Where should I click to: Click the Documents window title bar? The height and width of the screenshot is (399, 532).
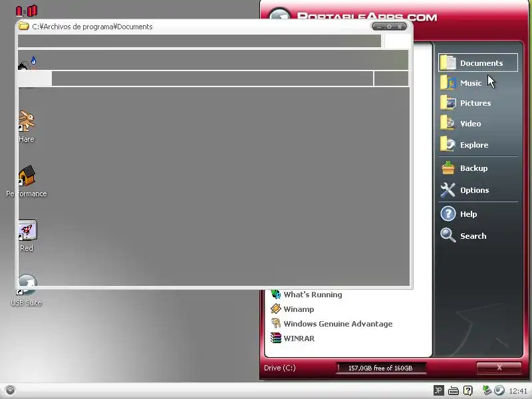[214, 27]
